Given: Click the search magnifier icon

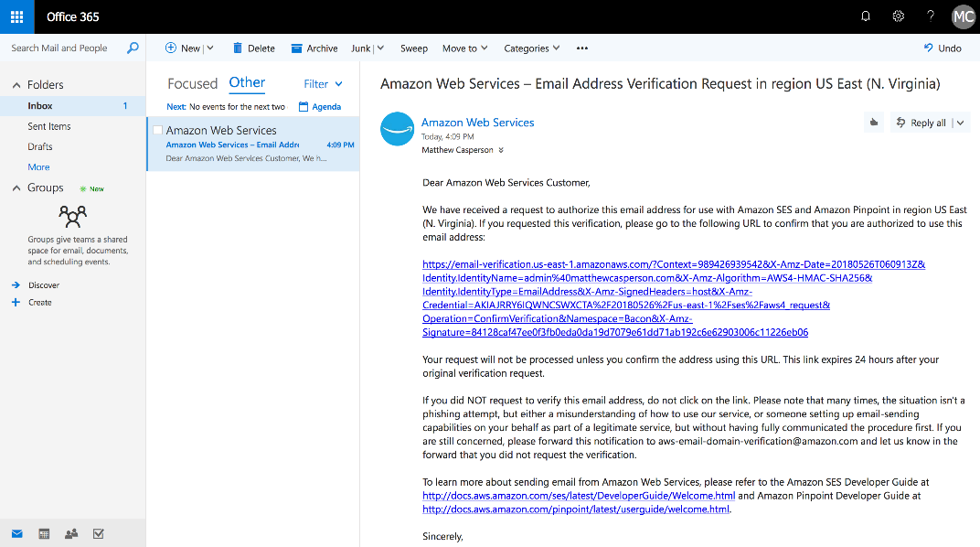Looking at the screenshot, I should (133, 48).
